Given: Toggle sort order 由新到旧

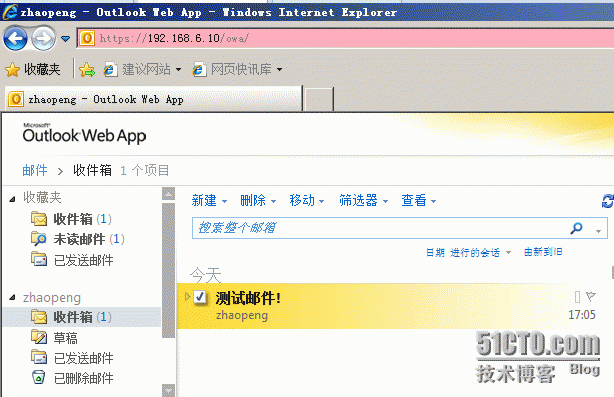Looking at the screenshot, I should pyautogui.click(x=543, y=252).
